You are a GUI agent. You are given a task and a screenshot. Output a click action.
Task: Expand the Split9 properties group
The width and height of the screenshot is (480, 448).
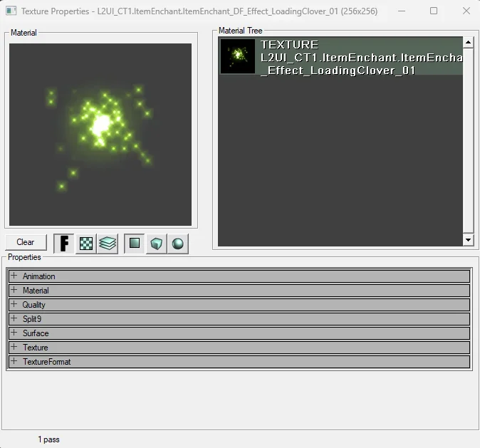(14, 318)
